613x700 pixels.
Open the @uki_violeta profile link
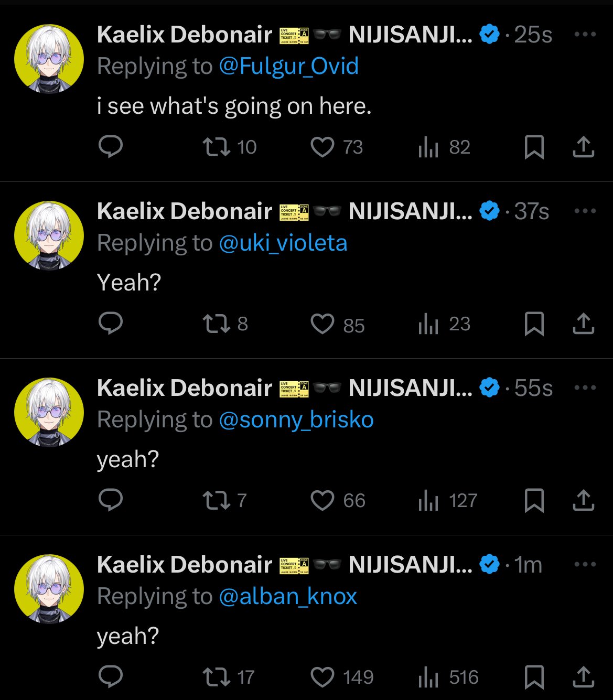[283, 243]
